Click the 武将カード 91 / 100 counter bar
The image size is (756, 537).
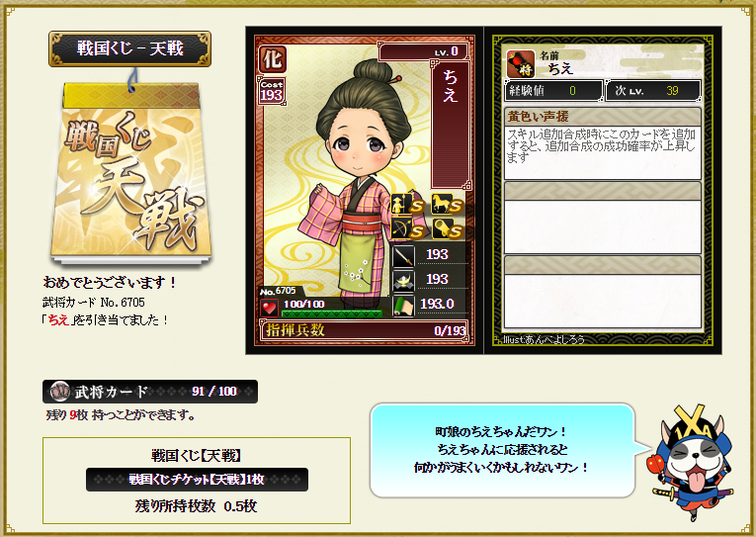coord(150,392)
